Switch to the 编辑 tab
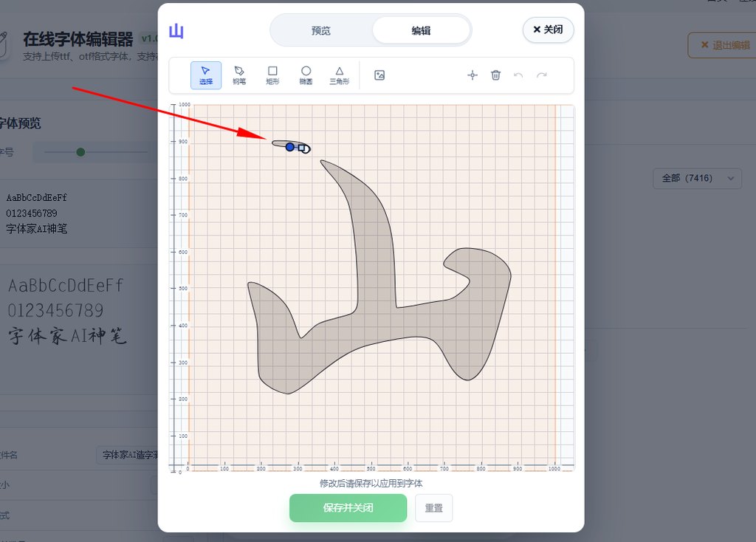Screen dimensions: 756x542 point(421,31)
